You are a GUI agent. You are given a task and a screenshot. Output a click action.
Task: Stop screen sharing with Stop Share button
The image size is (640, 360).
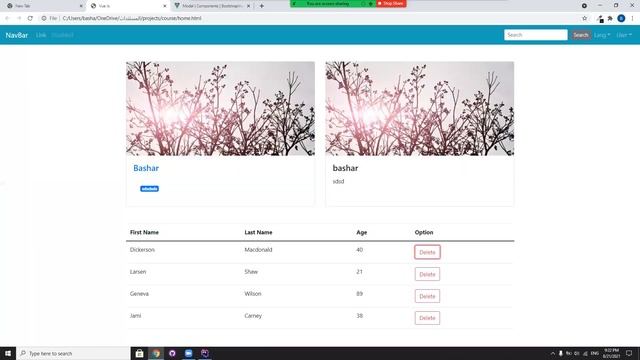coord(391,3)
